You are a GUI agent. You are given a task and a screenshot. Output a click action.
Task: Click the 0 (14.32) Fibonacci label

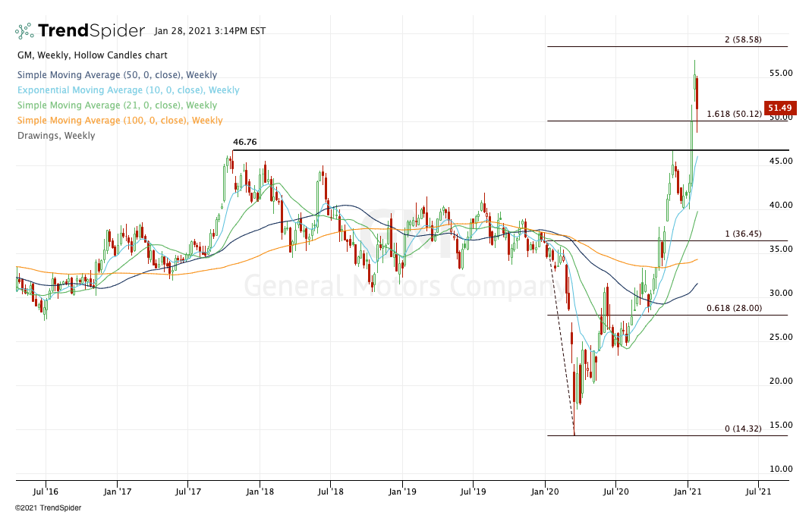(x=743, y=429)
